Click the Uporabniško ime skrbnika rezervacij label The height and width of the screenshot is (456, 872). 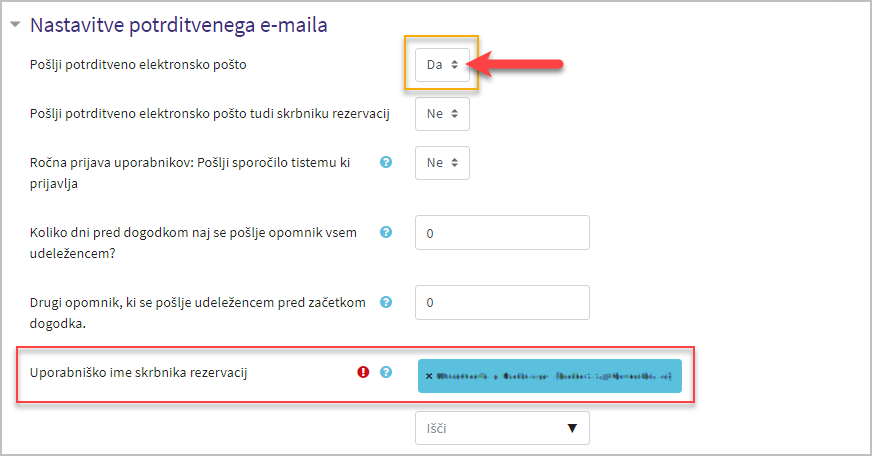[x=138, y=372]
